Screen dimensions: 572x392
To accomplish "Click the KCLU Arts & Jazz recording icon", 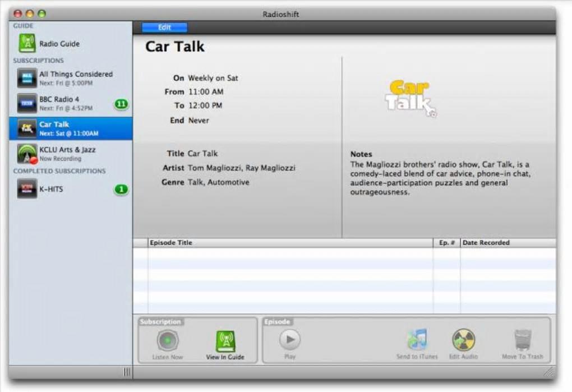I will 27,154.
